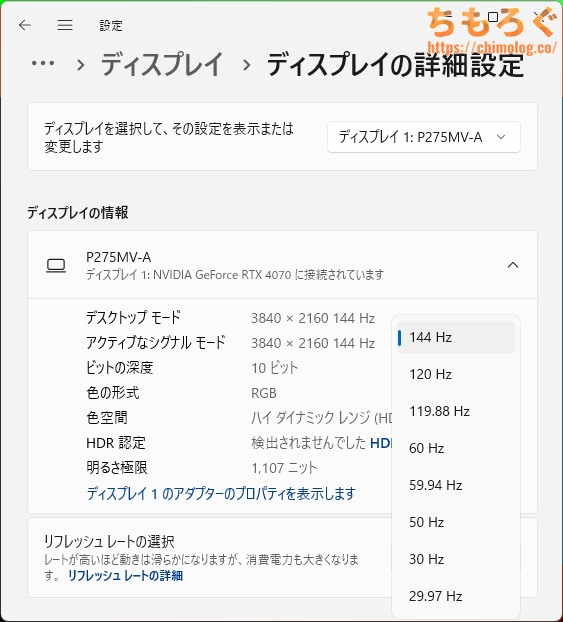Select 144 Hz refresh rate

coord(455,338)
